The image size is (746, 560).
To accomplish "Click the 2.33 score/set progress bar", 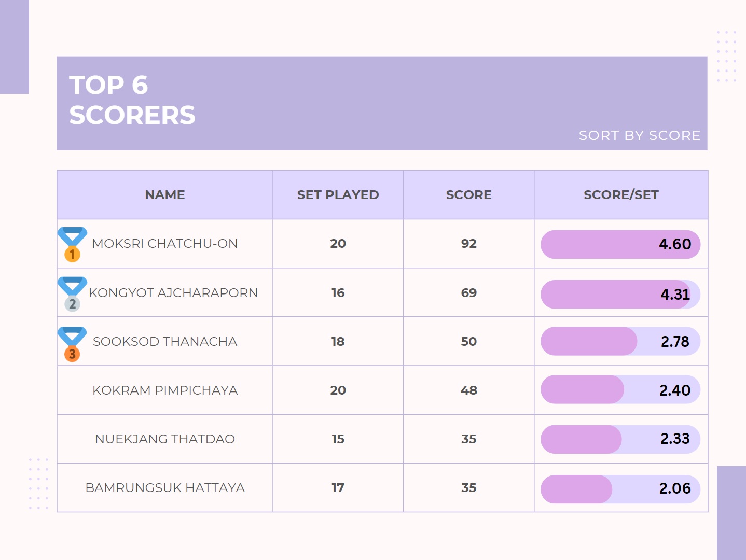I will (x=620, y=439).
